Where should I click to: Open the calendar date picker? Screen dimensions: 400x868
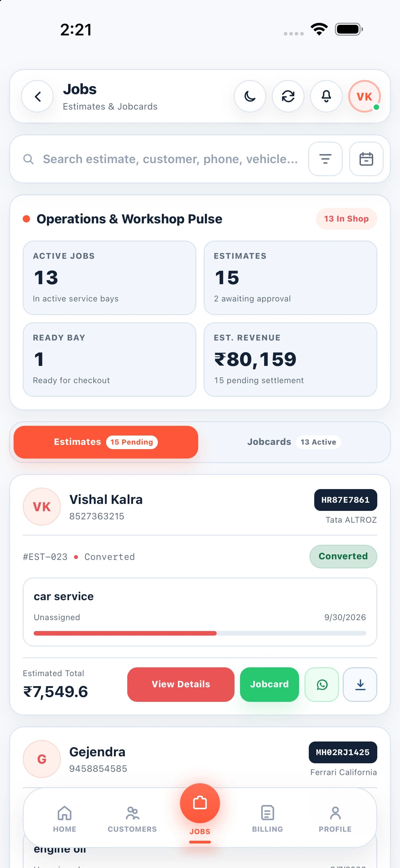tap(366, 159)
